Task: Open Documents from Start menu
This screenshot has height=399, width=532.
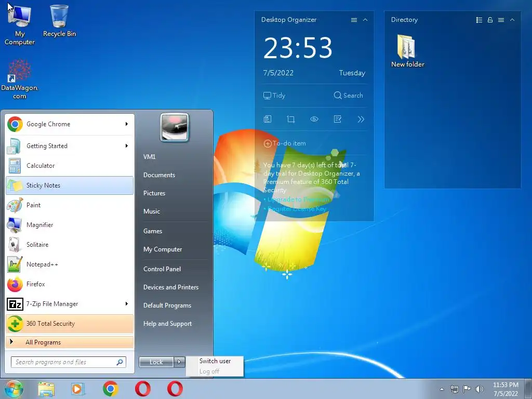Action: pyautogui.click(x=159, y=175)
